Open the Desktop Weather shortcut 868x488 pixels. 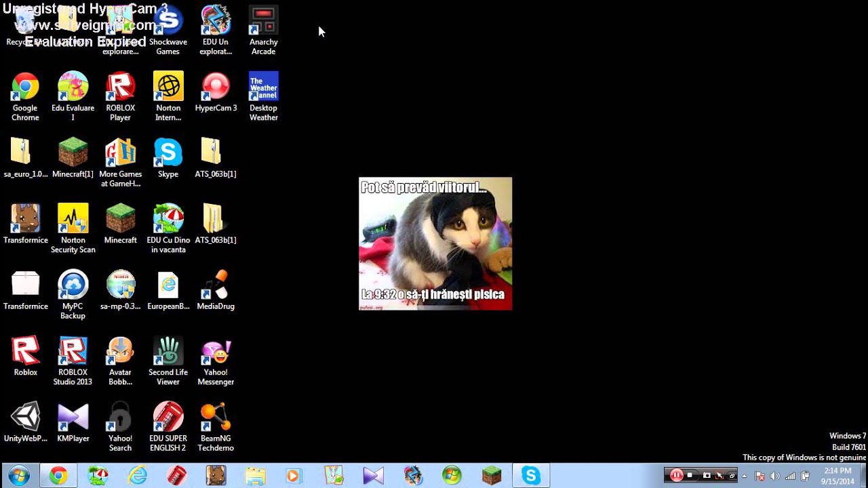263,96
